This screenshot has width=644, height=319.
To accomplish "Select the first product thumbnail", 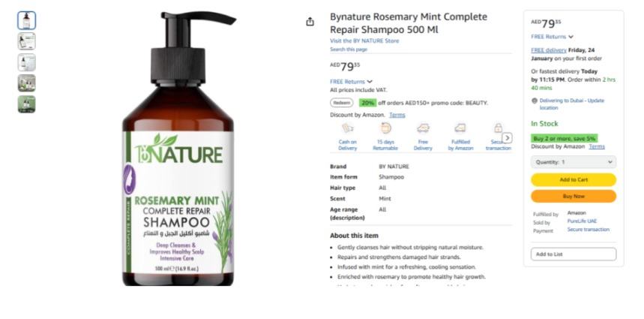I will pyautogui.click(x=27, y=20).
